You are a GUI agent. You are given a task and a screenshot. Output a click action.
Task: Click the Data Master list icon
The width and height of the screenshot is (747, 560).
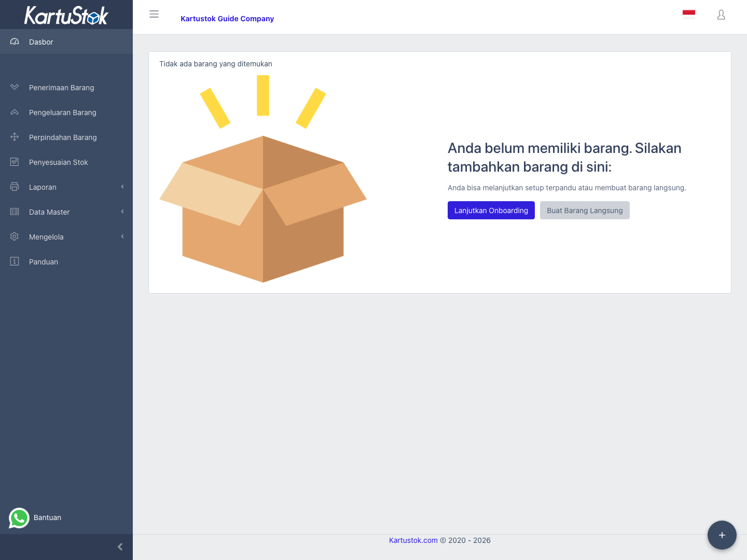tap(15, 212)
